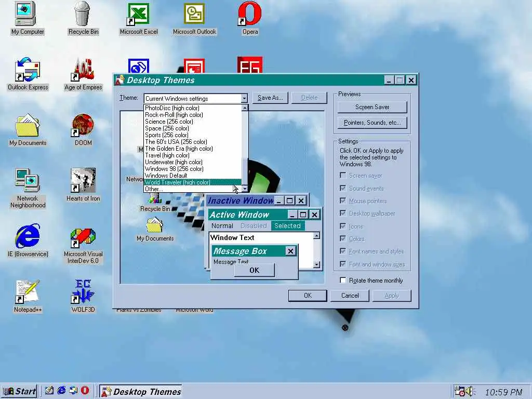
Task: Choose Underwater (high color) theme
Action: click(x=192, y=162)
